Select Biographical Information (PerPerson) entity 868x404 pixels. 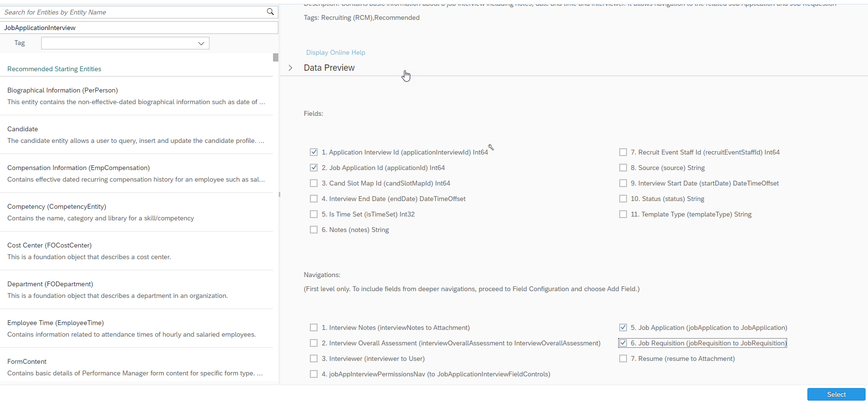click(136, 96)
